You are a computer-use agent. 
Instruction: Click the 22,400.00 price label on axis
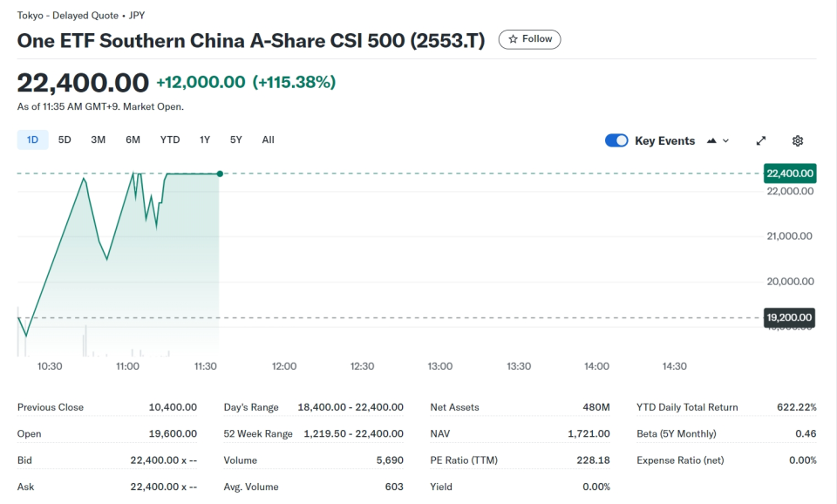(x=789, y=174)
